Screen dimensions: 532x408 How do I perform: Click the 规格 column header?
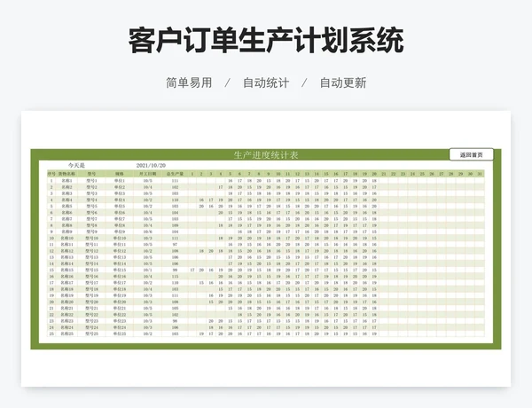pyautogui.click(x=120, y=174)
